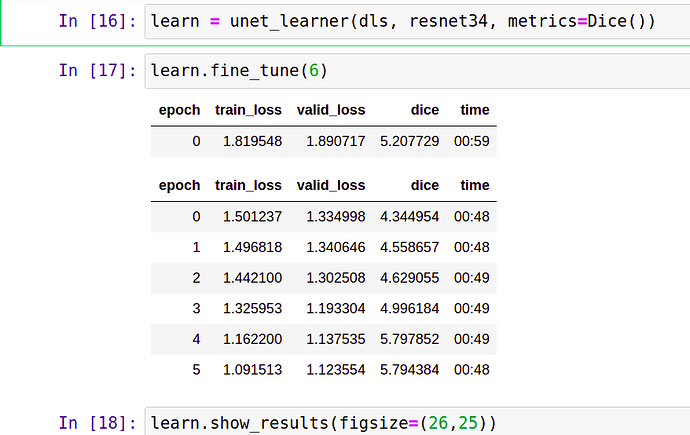The width and height of the screenshot is (690, 435).
Task: Select the dice value 5.797852
Action: tap(409, 339)
